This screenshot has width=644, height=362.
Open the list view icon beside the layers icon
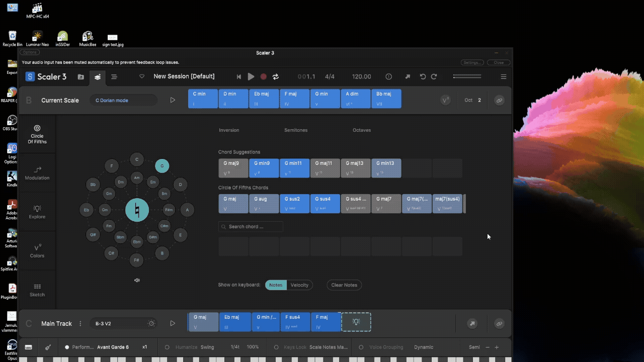(x=114, y=77)
